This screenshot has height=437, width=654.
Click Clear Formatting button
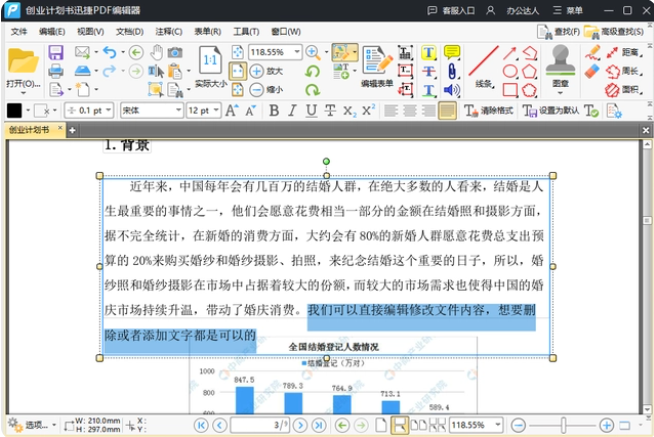click(488, 111)
